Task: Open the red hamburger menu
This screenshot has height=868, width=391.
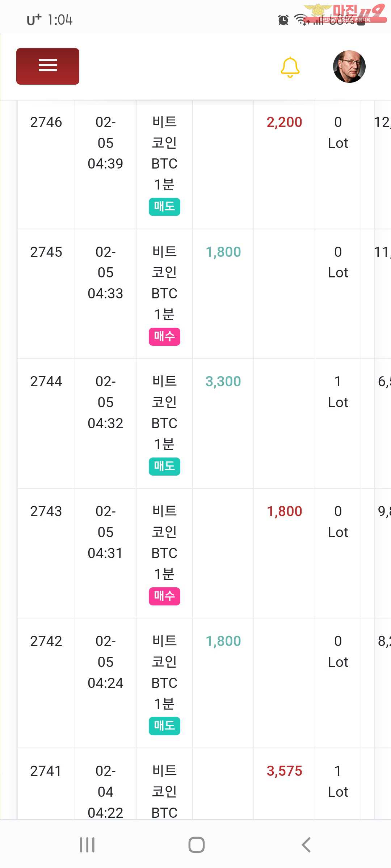Action: pyautogui.click(x=48, y=66)
